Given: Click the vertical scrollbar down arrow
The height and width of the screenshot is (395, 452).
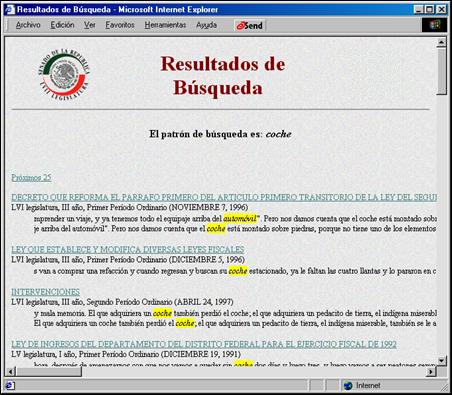Looking at the screenshot, I should pyautogui.click(x=442, y=361).
